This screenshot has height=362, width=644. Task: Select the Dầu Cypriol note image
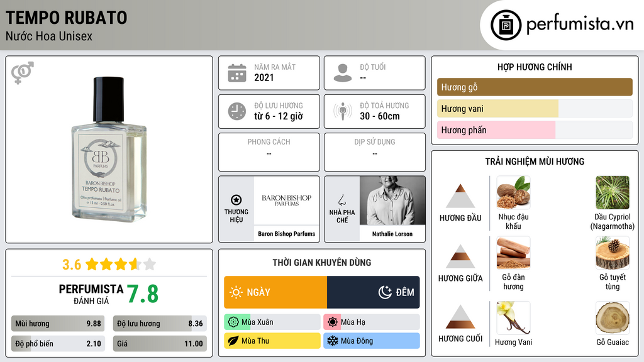(613, 192)
